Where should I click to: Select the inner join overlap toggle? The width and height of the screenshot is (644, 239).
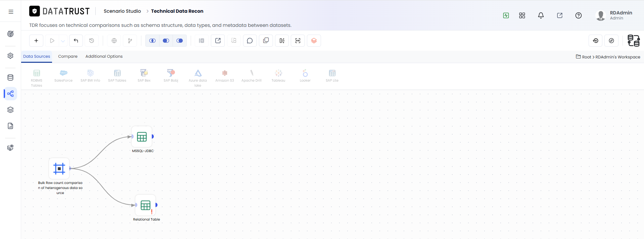(152, 41)
